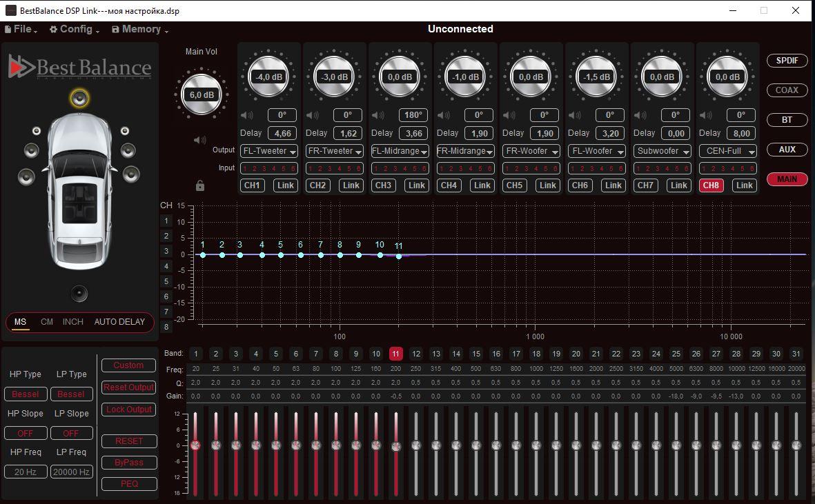Click the band 11 gain slider handle
Viewport: 815px width, 504px height.
point(396,447)
